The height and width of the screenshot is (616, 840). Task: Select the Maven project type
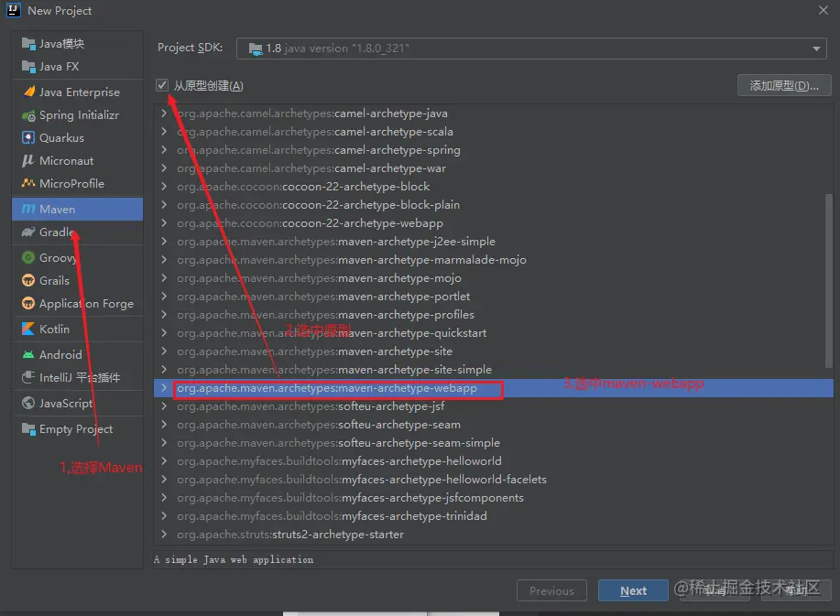click(77, 209)
